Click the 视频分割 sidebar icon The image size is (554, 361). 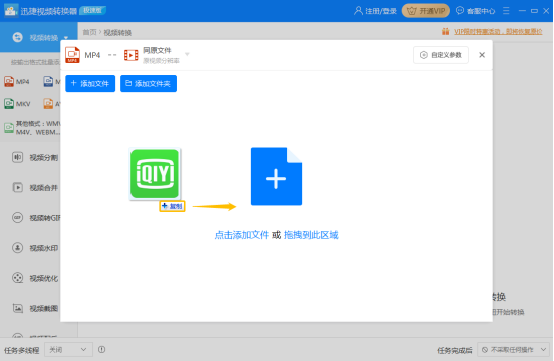[18, 157]
